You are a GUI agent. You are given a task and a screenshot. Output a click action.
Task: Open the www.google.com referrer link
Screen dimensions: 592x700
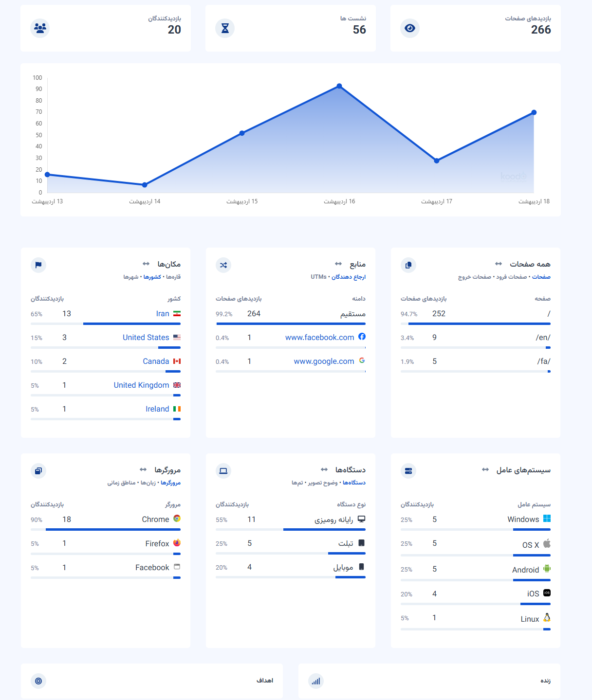tap(324, 361)
